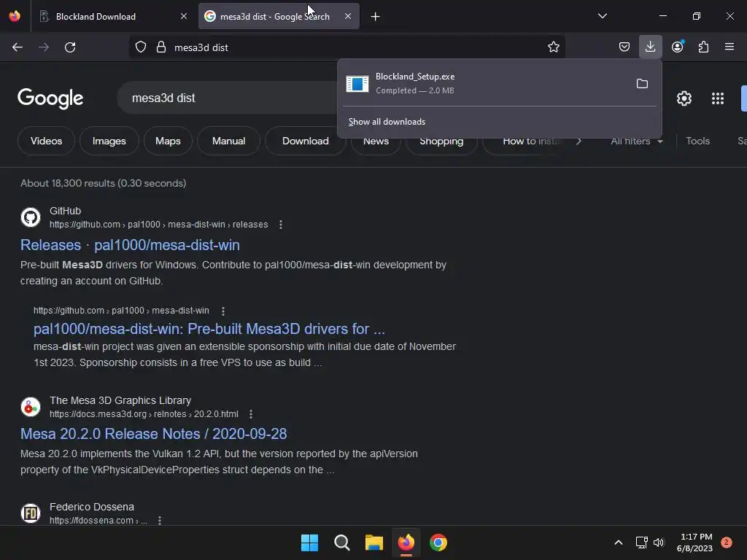Viewport: 747px width, 560px height.
Task: Open Mesa 20.2.0 Release Notes link
Action: 153,434
